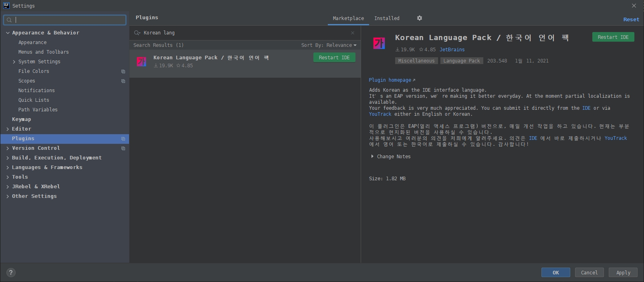
Task: Expand the System Settings node
Action: 14,62
